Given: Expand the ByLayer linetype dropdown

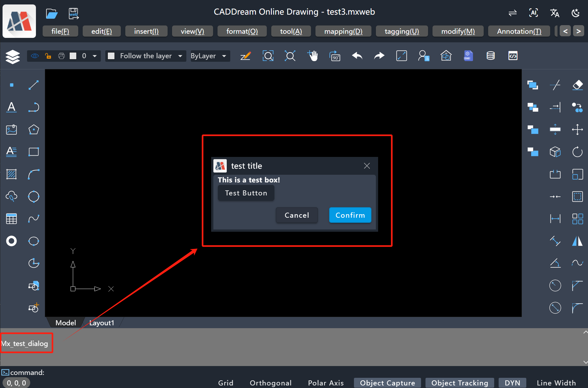Looking at the screenshot, I should 224,56.
